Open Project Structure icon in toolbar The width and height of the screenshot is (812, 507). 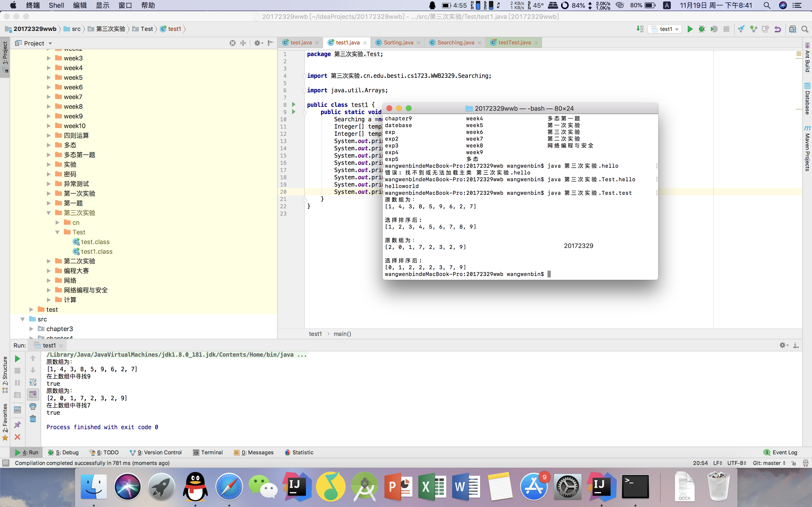(x=793, y=29)
